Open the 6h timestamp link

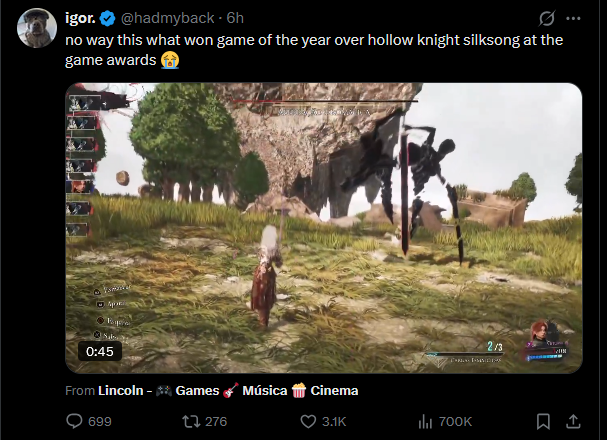coord(235,18)
